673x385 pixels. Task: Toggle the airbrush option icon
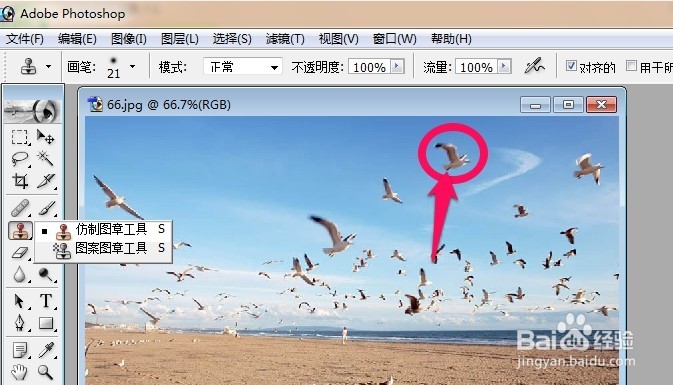point(534,66)
